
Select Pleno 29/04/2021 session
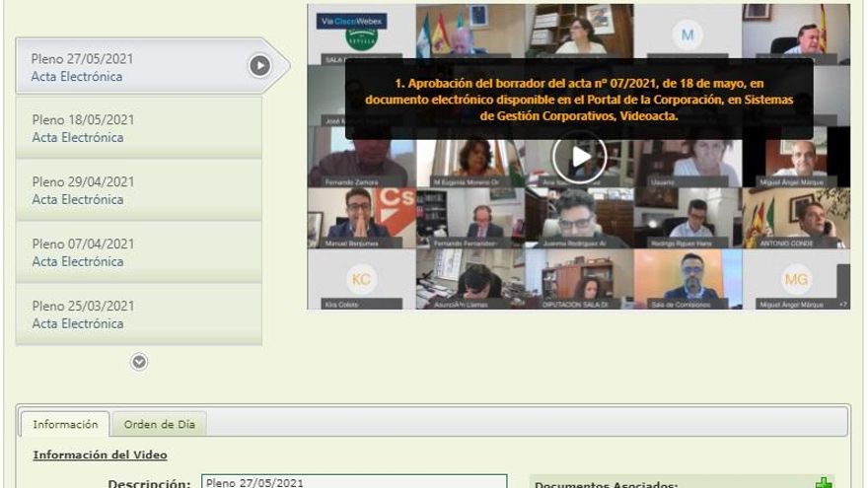(139, 189)
